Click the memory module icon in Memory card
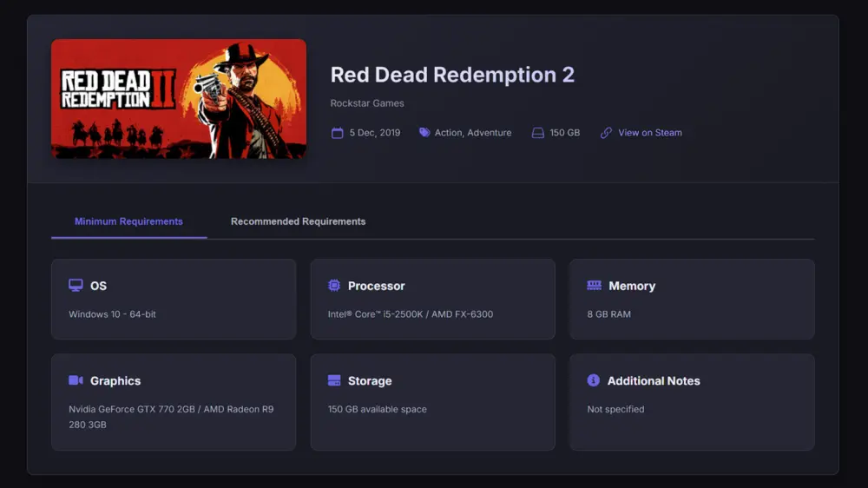Screen dimensions: 868x488 (595, 286)
